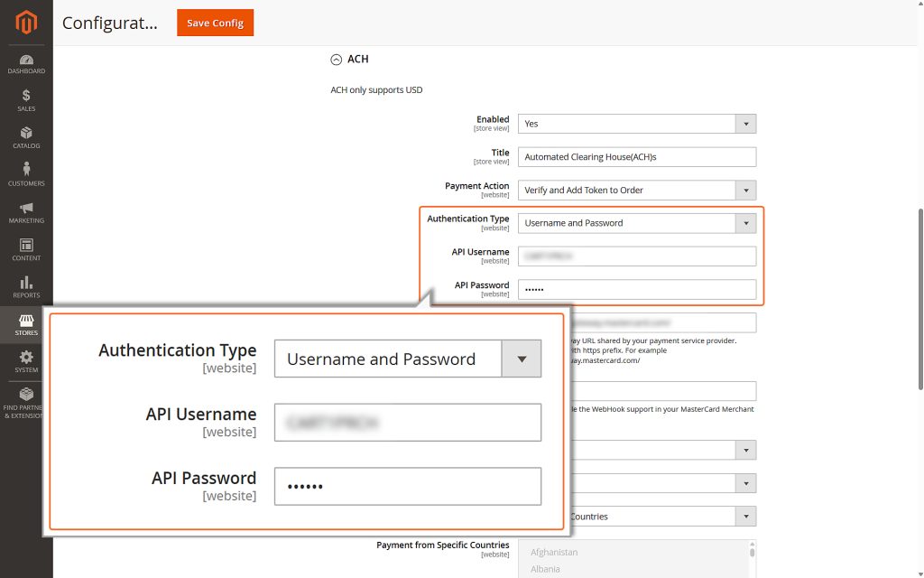Click the Magento logo
This screenshot has height=578, width=924.
25,23
